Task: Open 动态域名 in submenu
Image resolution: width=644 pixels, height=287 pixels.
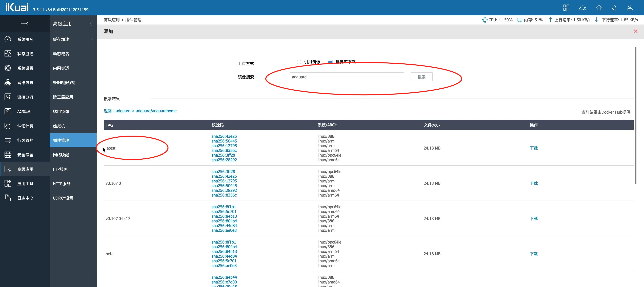Action: 61,54
